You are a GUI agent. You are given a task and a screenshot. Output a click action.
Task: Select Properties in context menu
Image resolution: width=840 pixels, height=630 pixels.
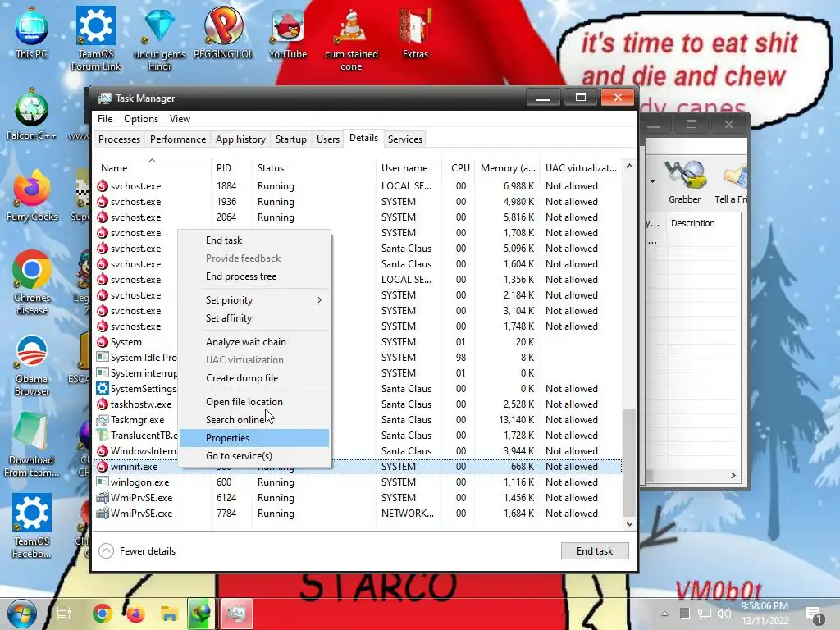point(254,438)
